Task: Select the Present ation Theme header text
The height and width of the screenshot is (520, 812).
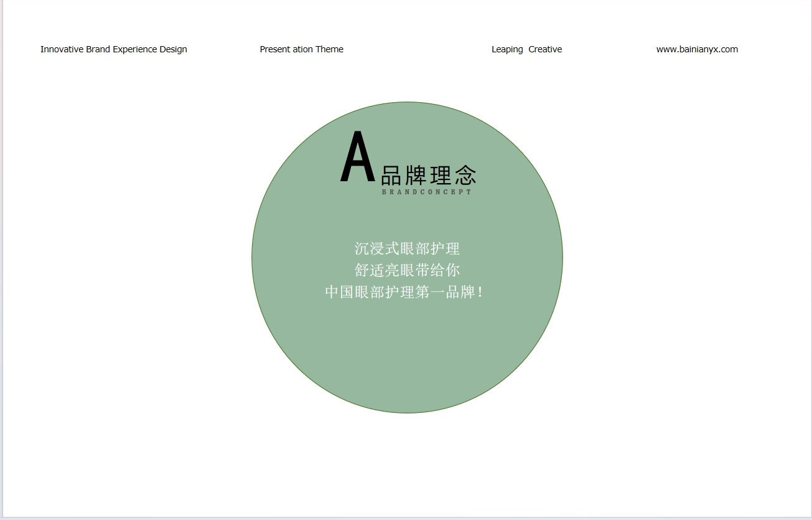Action: click(x=301, y=49)
